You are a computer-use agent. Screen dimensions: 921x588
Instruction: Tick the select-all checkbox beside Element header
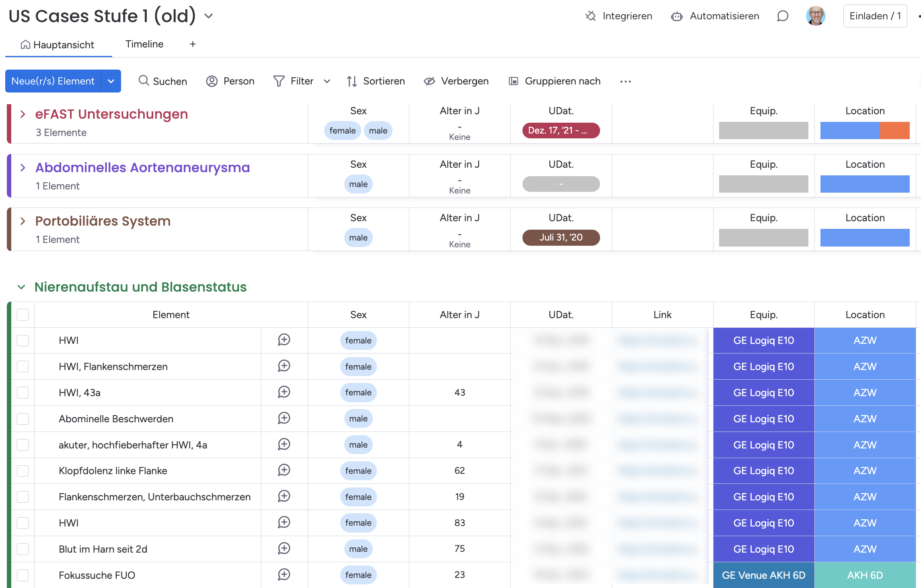(23, 315)
